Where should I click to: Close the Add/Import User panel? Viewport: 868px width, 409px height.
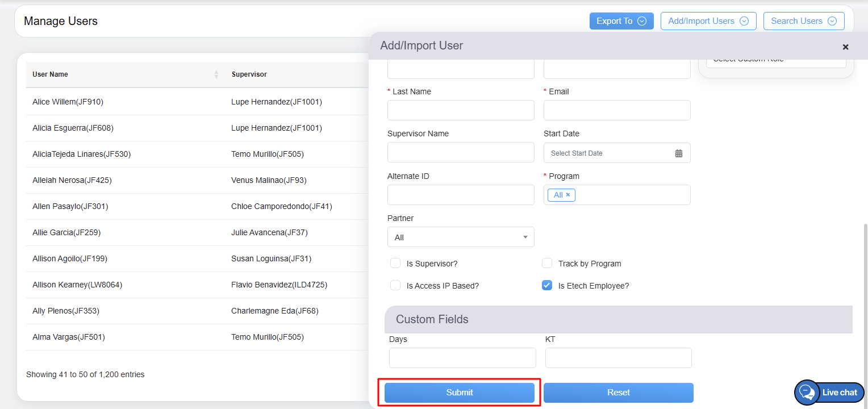point(845,47)
